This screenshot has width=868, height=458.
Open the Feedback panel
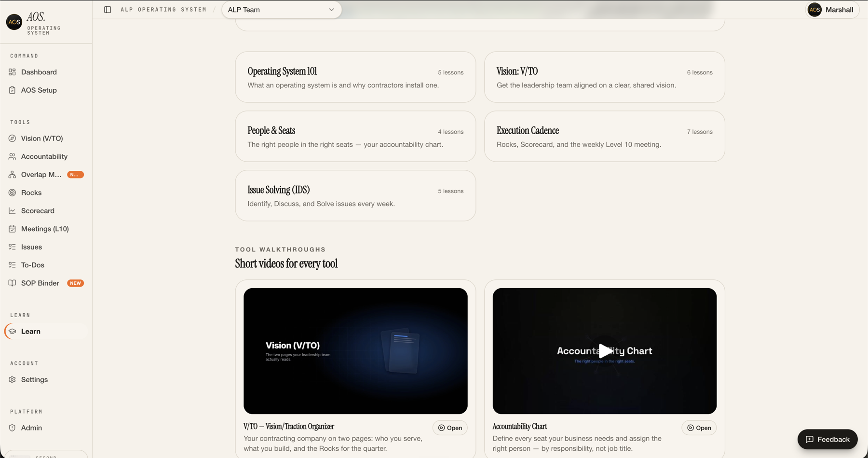coord(827,439)
